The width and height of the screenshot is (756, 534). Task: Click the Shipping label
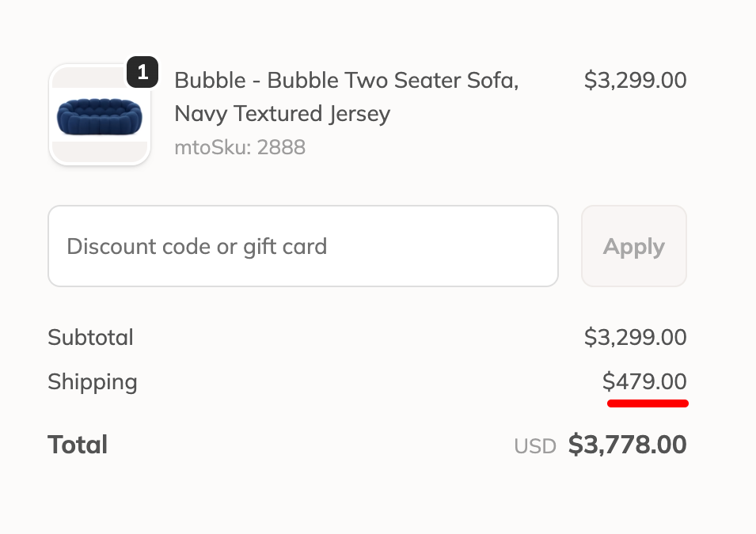93,382
